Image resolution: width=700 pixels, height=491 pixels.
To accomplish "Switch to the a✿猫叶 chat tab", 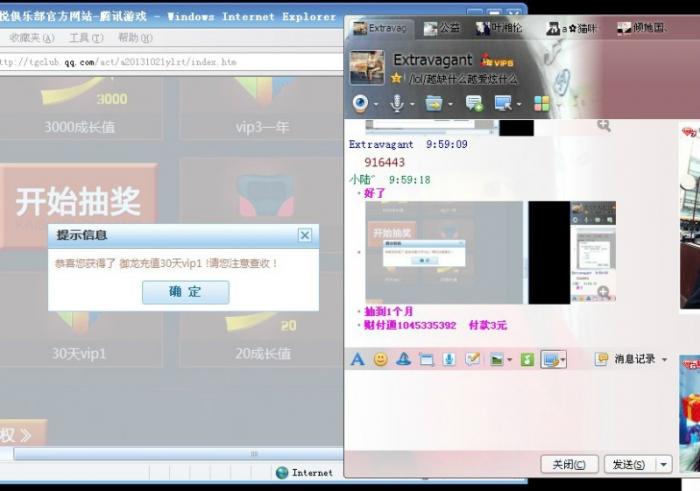I will click(x=571, y=29).
